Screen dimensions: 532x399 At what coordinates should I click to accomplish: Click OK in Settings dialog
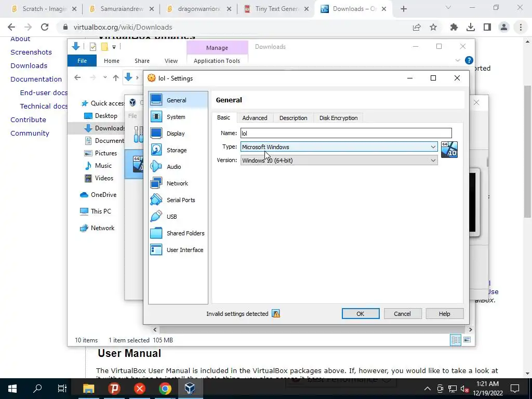361,314
